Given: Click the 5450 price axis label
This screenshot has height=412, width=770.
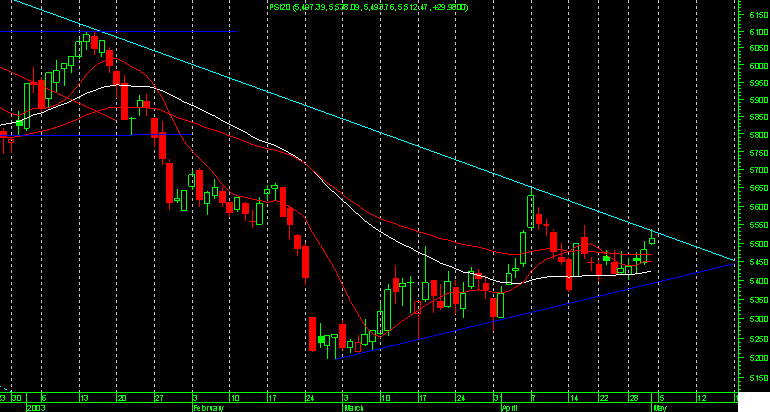Looking at the screenshot, I should click(x=759, y=263).
